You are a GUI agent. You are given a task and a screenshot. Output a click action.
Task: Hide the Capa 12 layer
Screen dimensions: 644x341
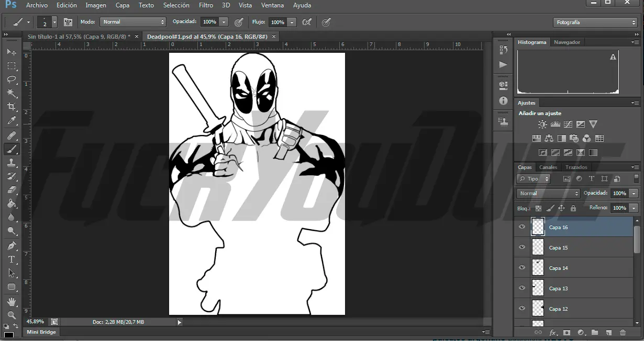[x=521, y=309]
